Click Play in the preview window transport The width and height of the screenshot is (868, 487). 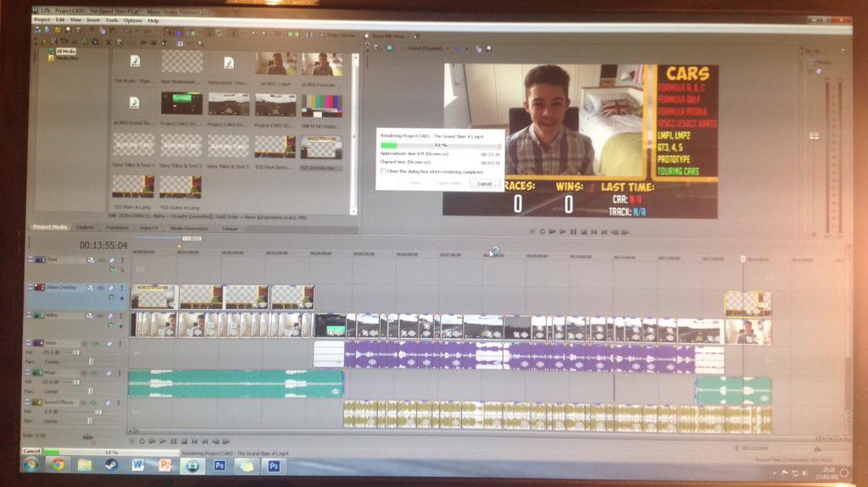(563, 232)
